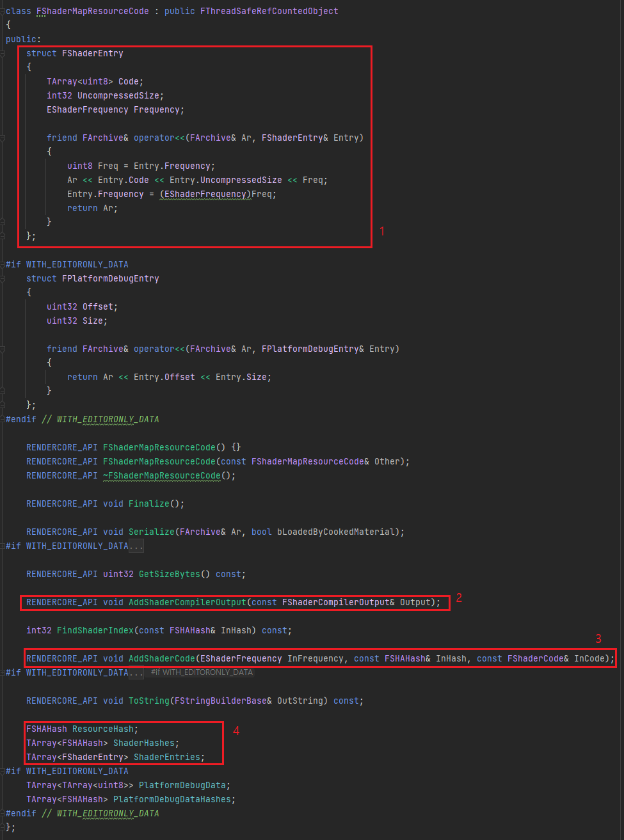Viewport: 624px width, 840px height.
Task: Click the 'ToString' method name
Action: tap(149, 701)
